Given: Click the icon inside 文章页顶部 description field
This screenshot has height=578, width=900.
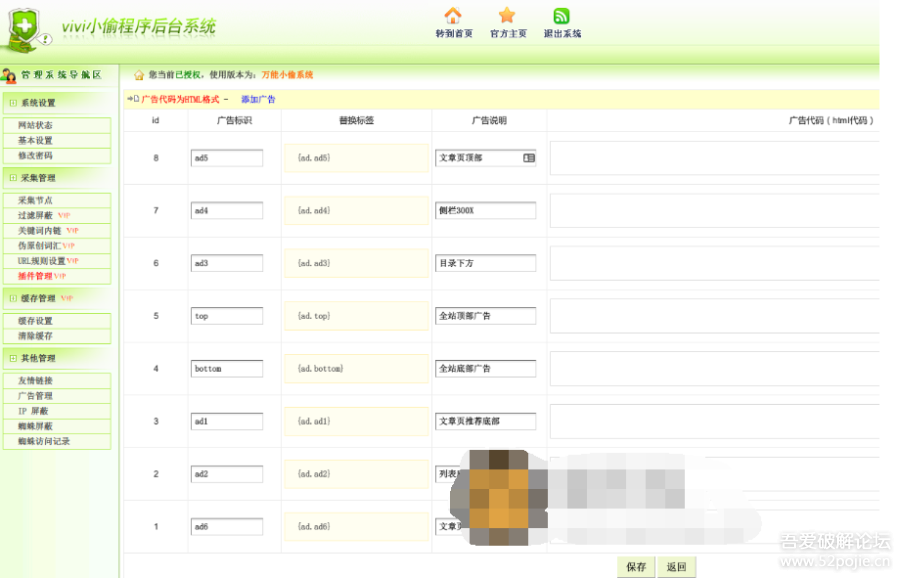Looking at the screenshot, I should [528, 158].
